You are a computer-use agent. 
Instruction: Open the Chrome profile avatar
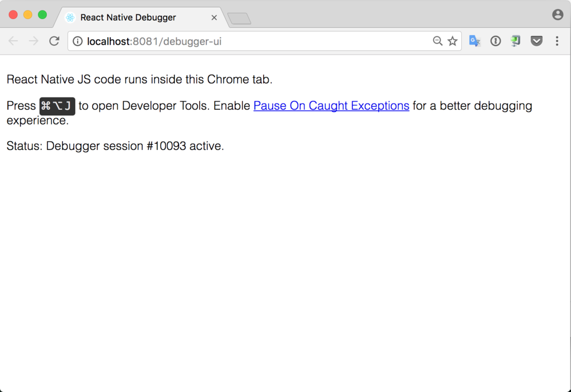point(558,14)
